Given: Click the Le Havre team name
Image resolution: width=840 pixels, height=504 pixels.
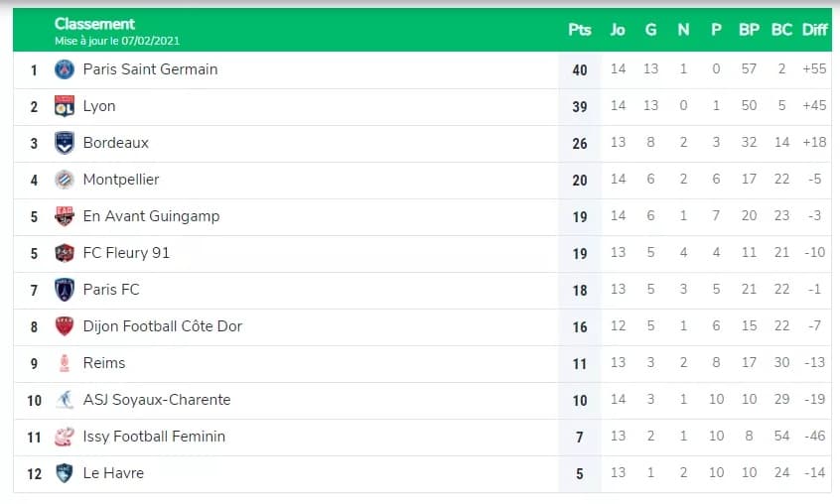Looking at the screenshot, I should (113, 473).
